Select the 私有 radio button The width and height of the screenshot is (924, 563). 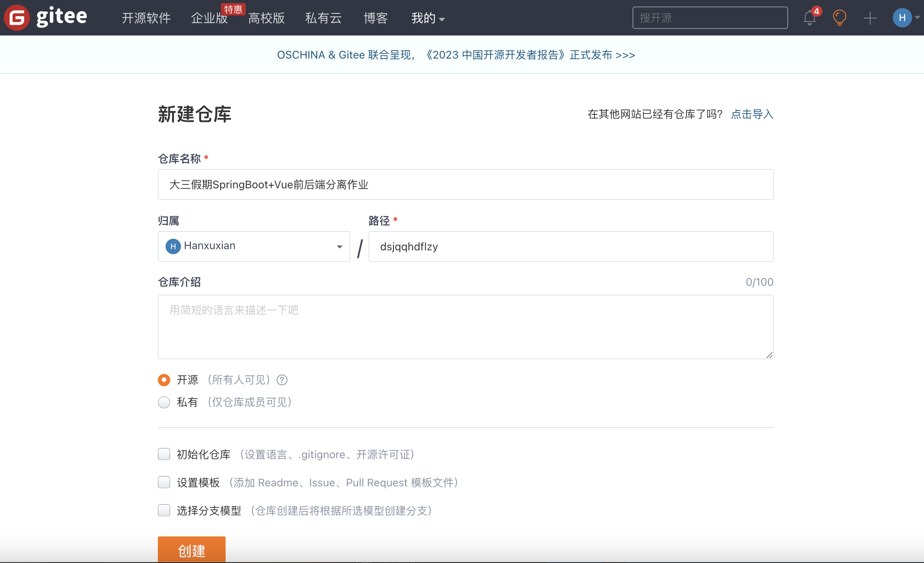(x=164, y=402)
